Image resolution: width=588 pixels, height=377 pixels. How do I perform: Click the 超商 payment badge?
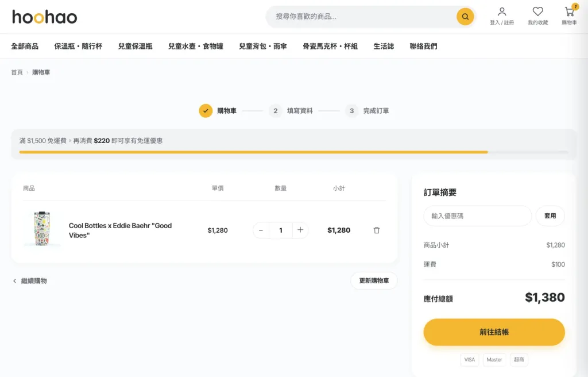[x=519, y=359]
